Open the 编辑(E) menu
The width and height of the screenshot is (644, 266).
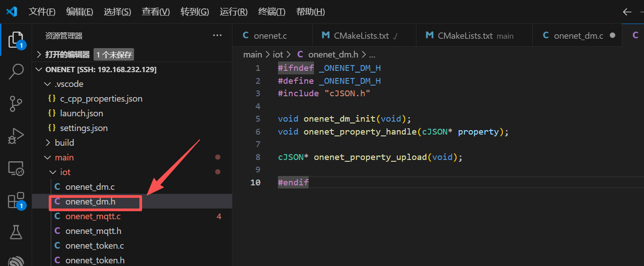pos(80,12)
